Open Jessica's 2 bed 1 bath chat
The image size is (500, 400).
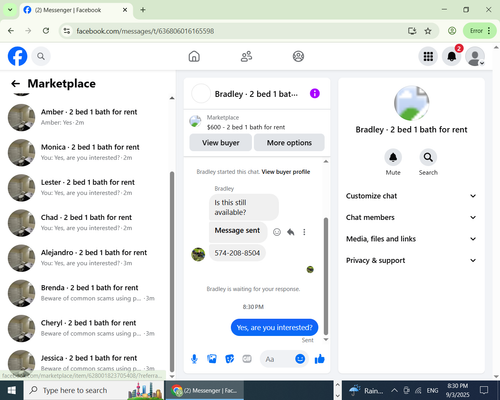[87, 363]
